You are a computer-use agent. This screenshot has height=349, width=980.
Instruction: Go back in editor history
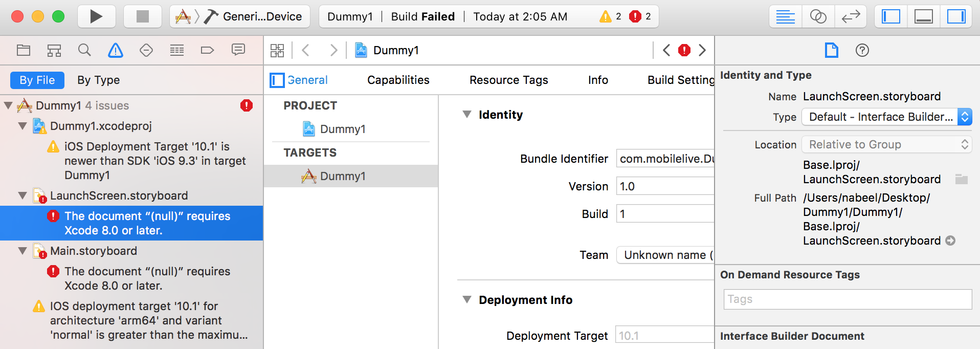tap(306, 50)
